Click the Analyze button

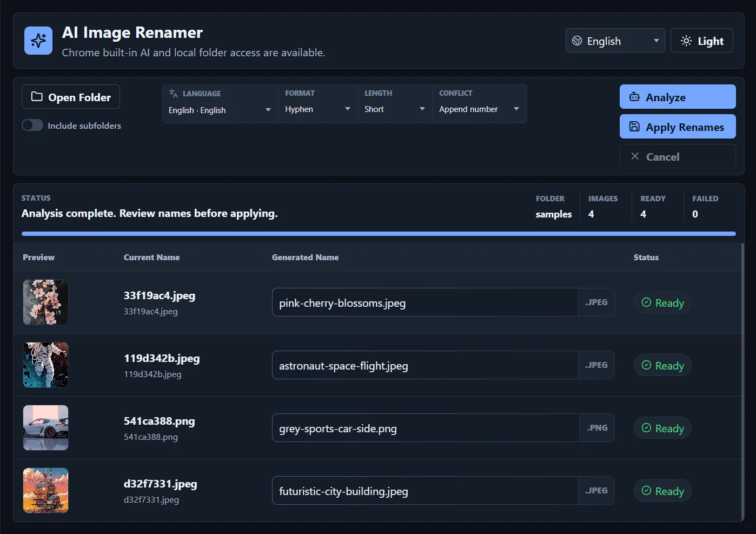(x=678, y=97)
